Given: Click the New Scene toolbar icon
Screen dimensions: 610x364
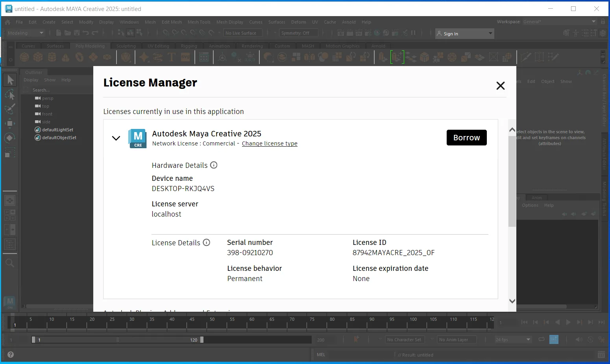Looking at the screenshot, I should point(59,33).
